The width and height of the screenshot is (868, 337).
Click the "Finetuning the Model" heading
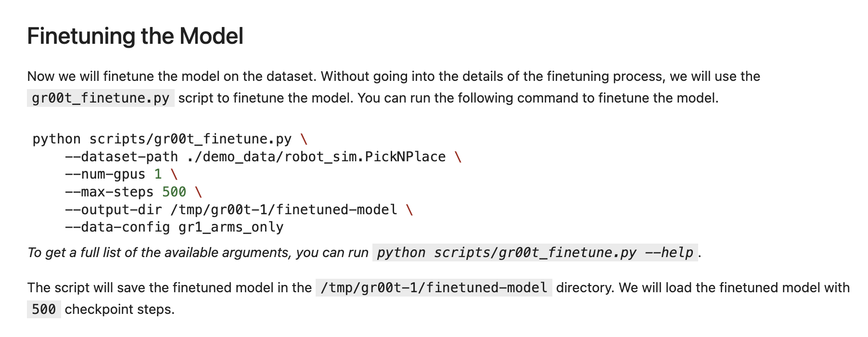(135, 36)
